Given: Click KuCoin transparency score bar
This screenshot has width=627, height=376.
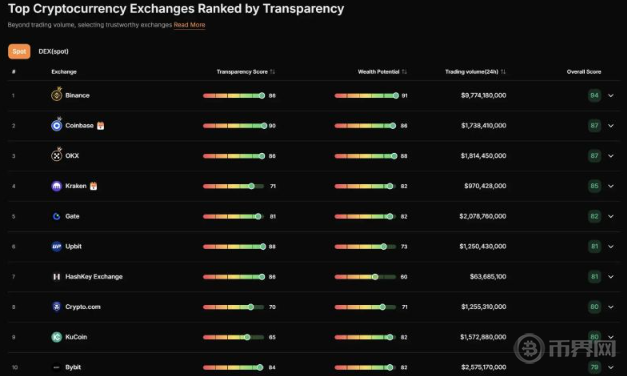Looking at the screenshot, I should (x=234, y=337).
